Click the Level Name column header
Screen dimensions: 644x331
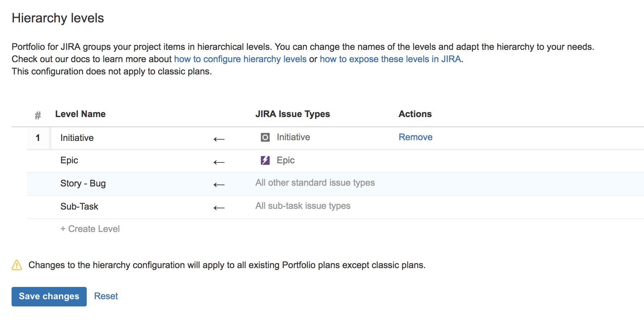coord(80,114)
